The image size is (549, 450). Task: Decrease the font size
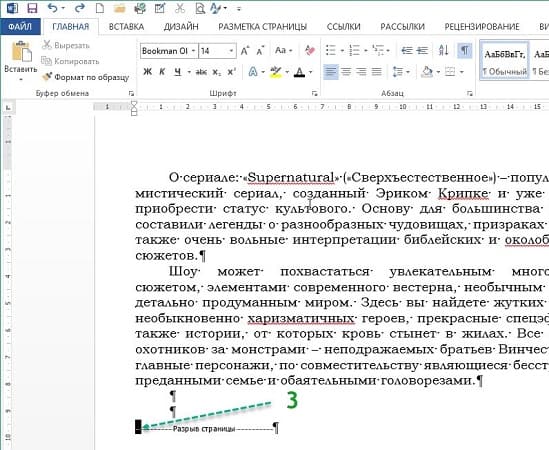click(260, 51)
